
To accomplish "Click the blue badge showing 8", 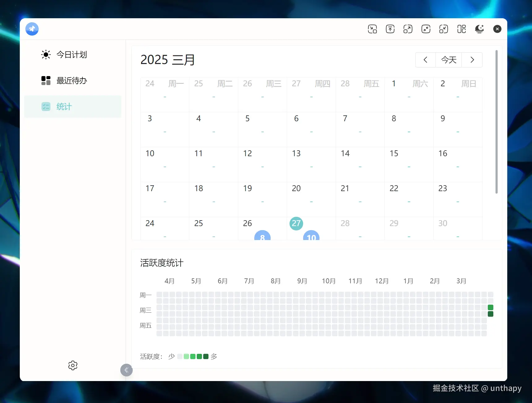I will click(262, 235).
